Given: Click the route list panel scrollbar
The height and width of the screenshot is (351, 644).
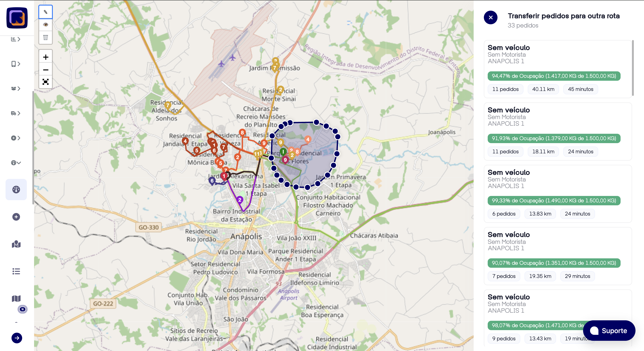Looking at the screenshot, I should (633, 68).
